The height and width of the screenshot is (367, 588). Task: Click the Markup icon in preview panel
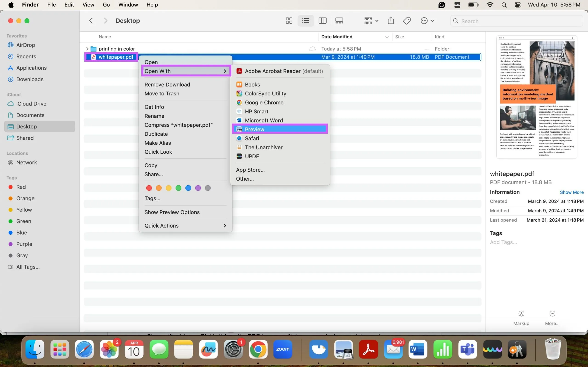pos(521,313)
